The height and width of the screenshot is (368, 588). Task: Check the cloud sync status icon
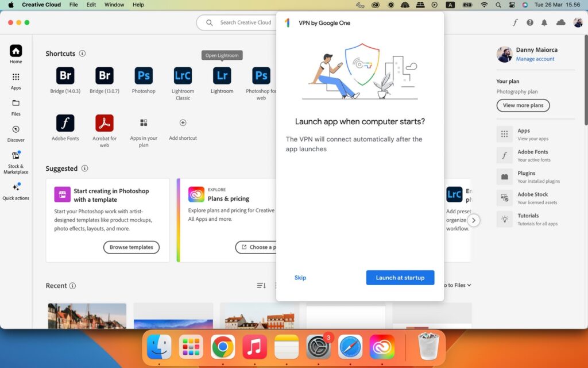[x=560, y=22]
